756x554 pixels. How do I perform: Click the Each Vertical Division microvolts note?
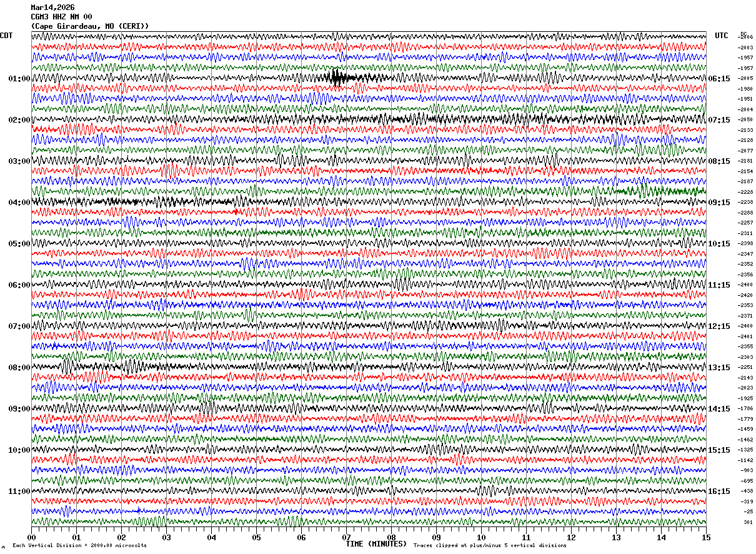coord(79,546)
